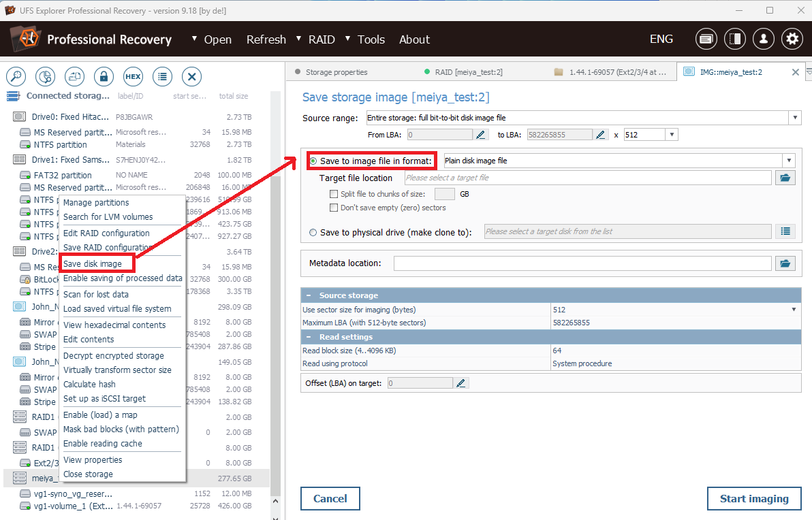812x520 pixels.
Task: Open target disk list icon for cloning
Action: (x=785, y=231)
